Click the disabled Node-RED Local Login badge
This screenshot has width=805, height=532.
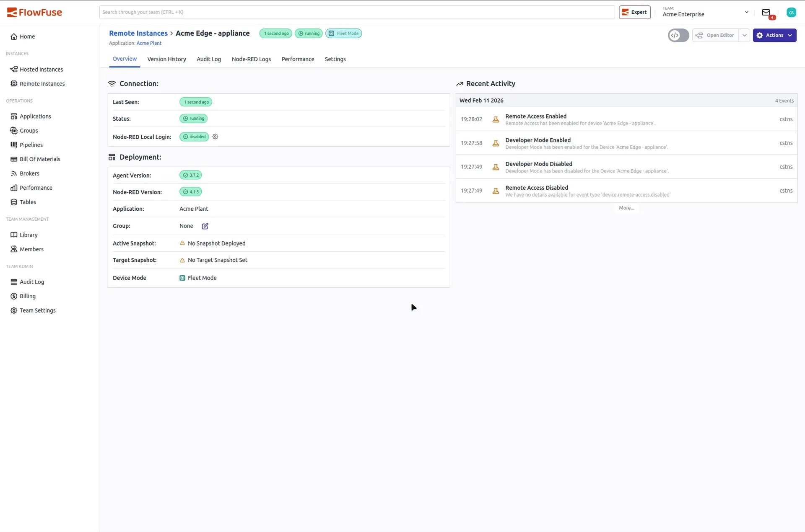194,137
